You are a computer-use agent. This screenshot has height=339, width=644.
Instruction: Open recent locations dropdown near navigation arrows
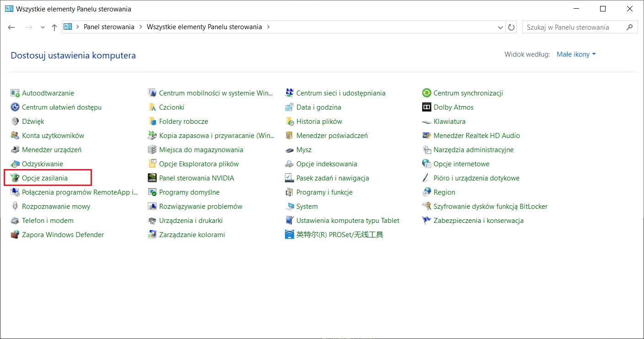point(43,27)
